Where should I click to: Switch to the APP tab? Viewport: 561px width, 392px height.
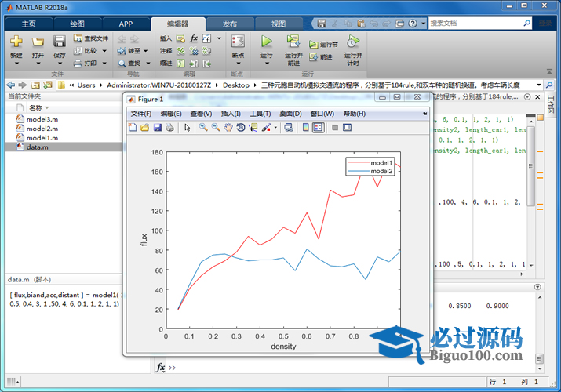126,24
